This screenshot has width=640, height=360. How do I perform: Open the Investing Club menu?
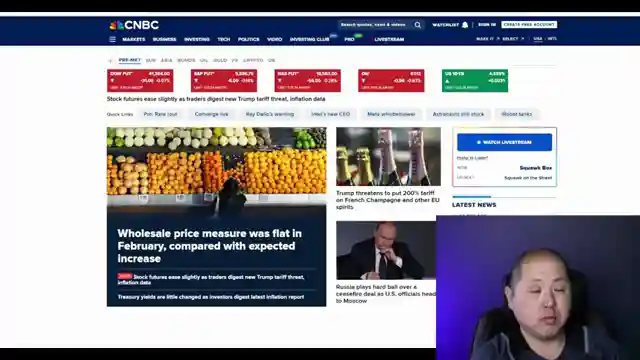(310, 40)
